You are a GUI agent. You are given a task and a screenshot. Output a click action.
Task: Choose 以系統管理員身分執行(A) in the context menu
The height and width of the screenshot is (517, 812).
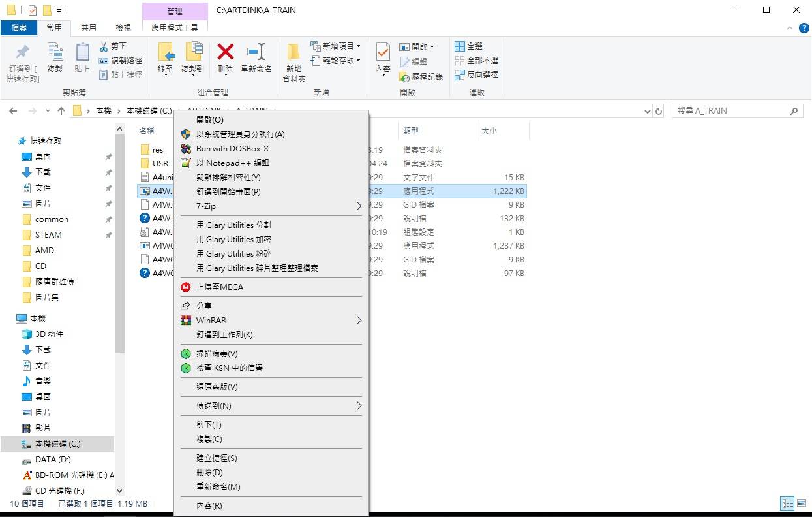[x=271, y=134]
